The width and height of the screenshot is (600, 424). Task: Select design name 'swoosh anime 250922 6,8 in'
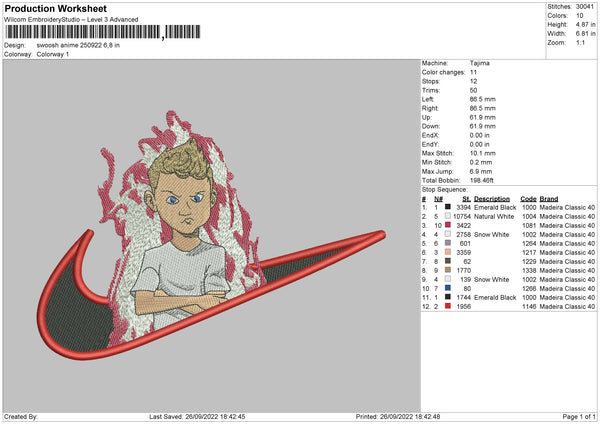click(78, 45)
